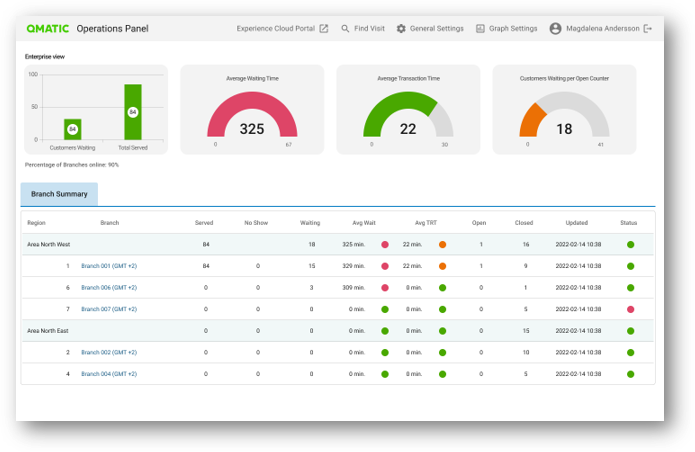Click the green Avg Wait dot for Area North East
This screenshot has height=452, width=695.
click(x=385, y=331)
